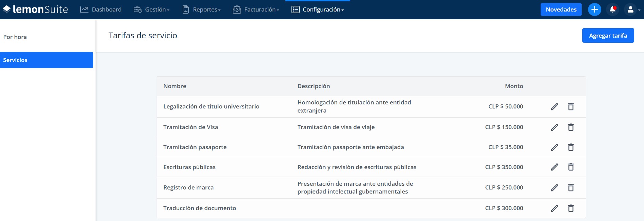This screenshot has width=644, height=221.
Task: Click the amount CLP $ 350.000
Action: tap(504, 167)
